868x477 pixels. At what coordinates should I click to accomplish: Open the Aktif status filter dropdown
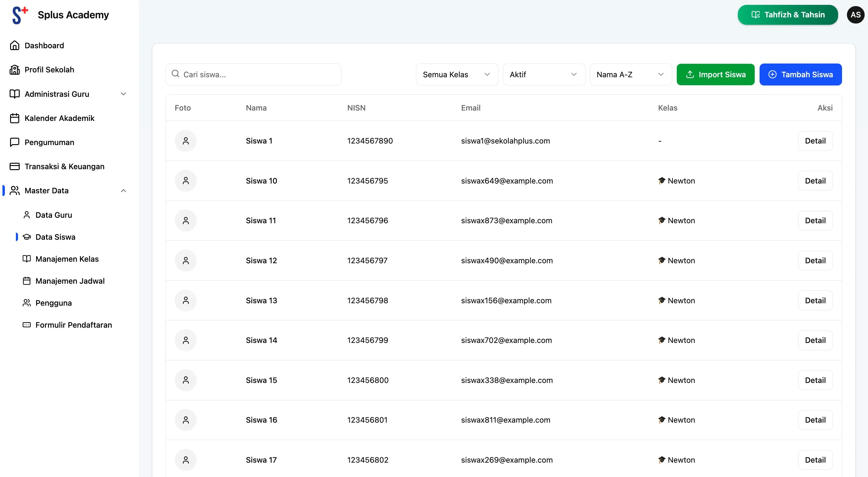(x=544, y=74)
